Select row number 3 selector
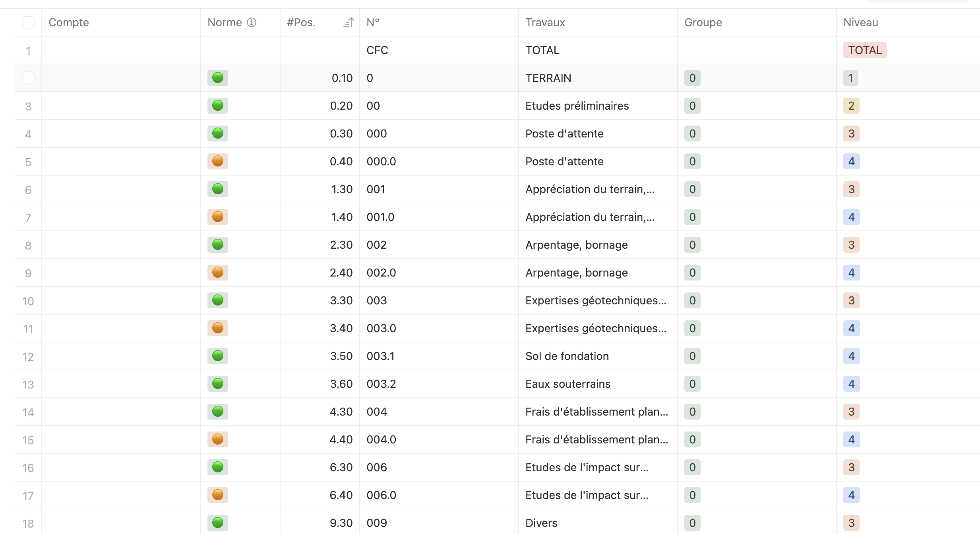The width and height of the screenshot is (980, 534). pyautogui.click(x=28, y=106)
